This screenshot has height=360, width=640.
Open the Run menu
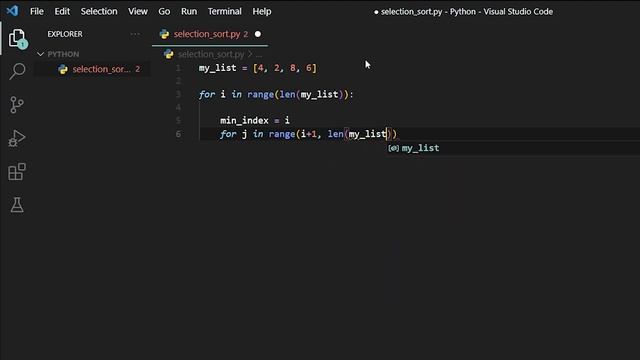189,11
